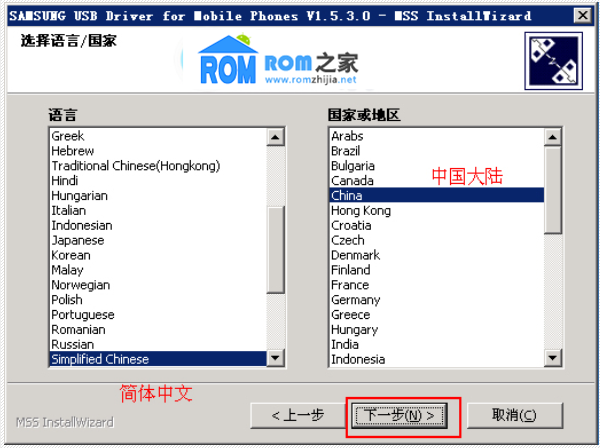Click the country list scrollbar thumb

tap(552, 189)
